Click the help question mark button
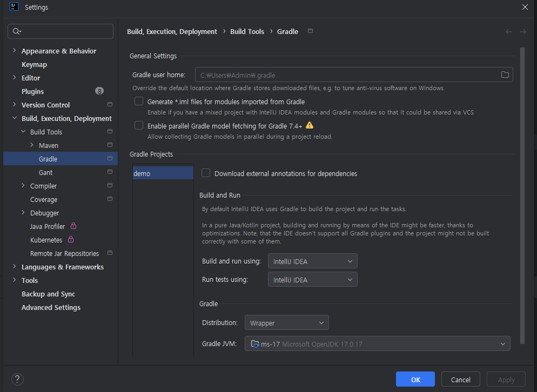The width and height of the screenshot is (537, 392). click(17, 380)
